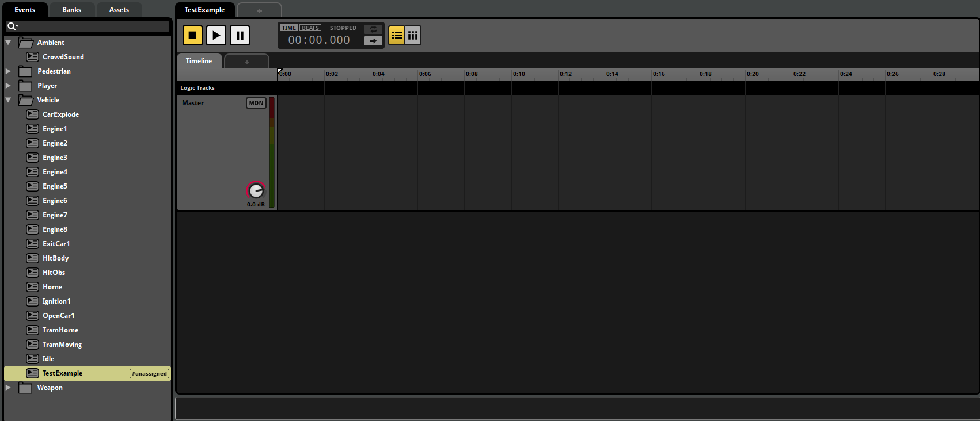Select the Ambient folder icon
The width and height of the screenshot is (980, 421).
click(x=25, y=43)
